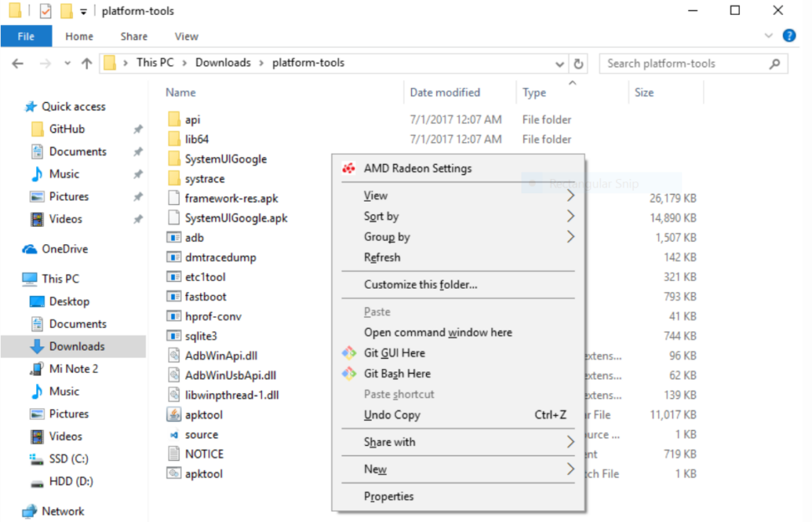This screenshot has height=522, width=812.
Task: Select the AdbWinApi.dll file
Action: point(221,356)
